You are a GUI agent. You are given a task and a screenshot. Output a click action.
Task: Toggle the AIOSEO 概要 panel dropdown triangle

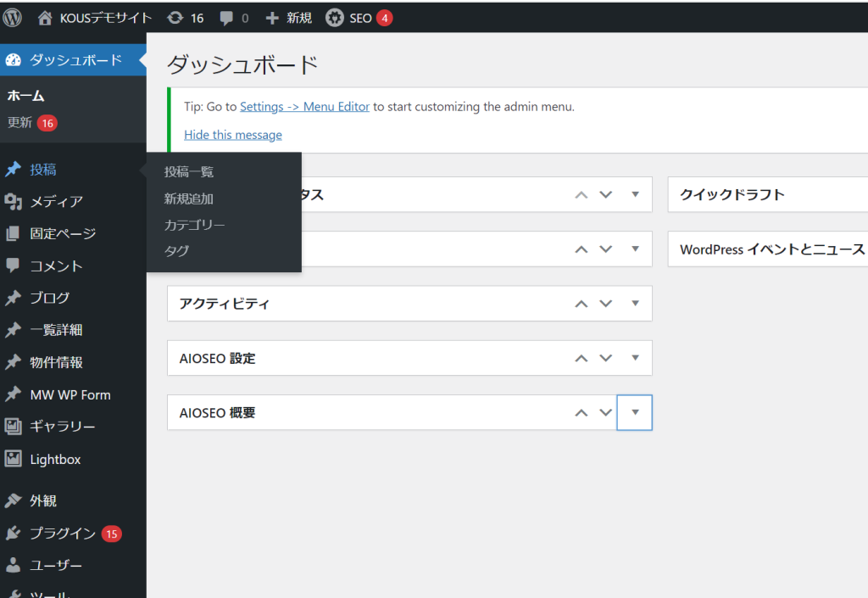[x=635, y=413]
